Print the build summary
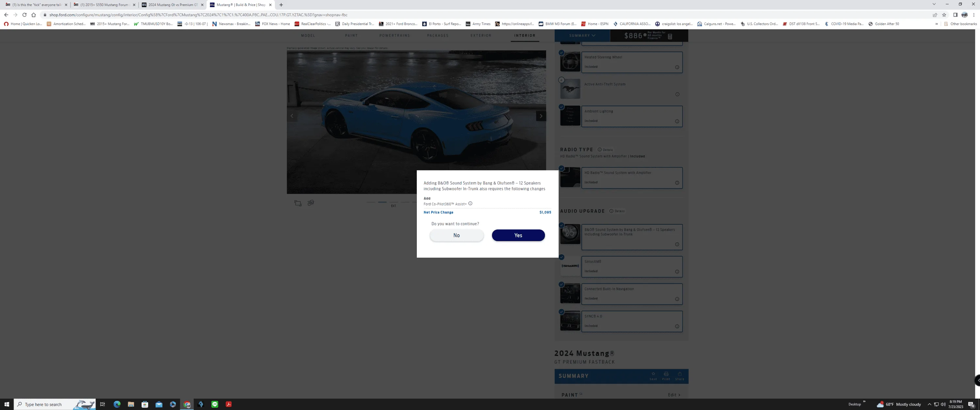The width and height of the screenshot is (980, 410). 666,376
